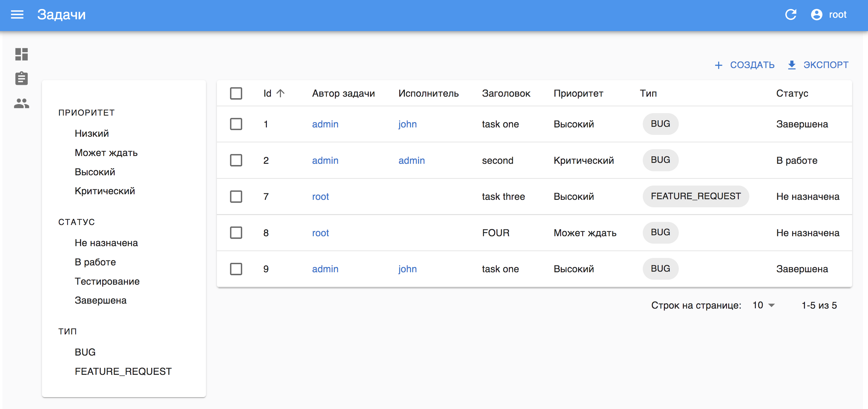Sort by Приоритет column header
Viewport: 868px width, 409px height.
coord(578,94)
